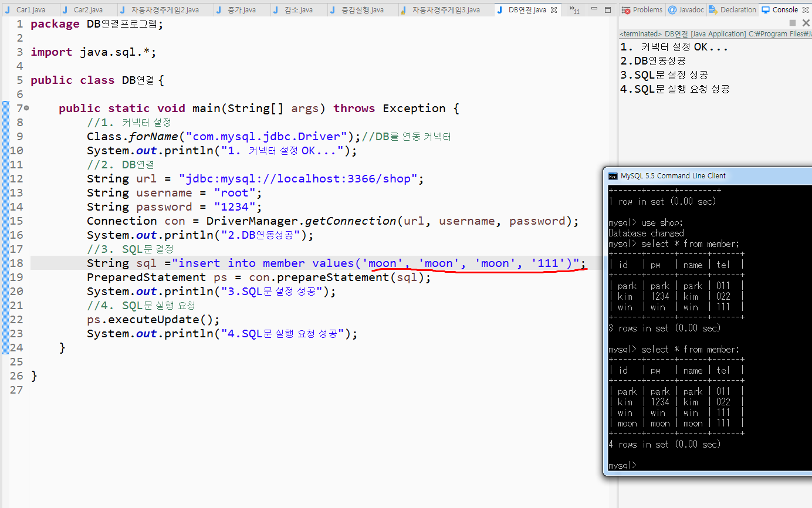The image size is (812, 508).
Task: Click the Console terminate (stop) square icon
Action: (x=793, y=23)
